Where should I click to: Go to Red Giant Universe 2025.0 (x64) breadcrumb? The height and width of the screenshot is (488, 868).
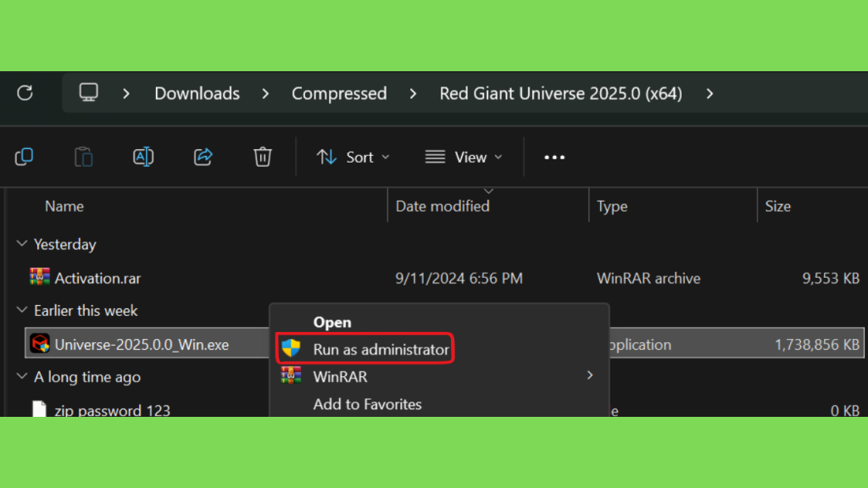pos(561,93)
